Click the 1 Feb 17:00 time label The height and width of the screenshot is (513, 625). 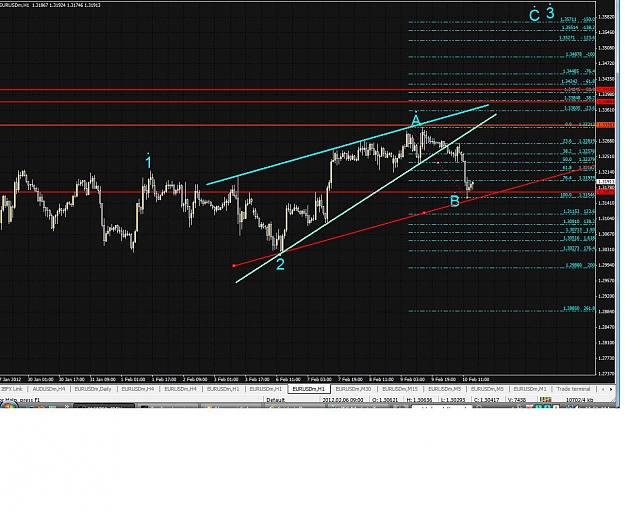point(164,379)
